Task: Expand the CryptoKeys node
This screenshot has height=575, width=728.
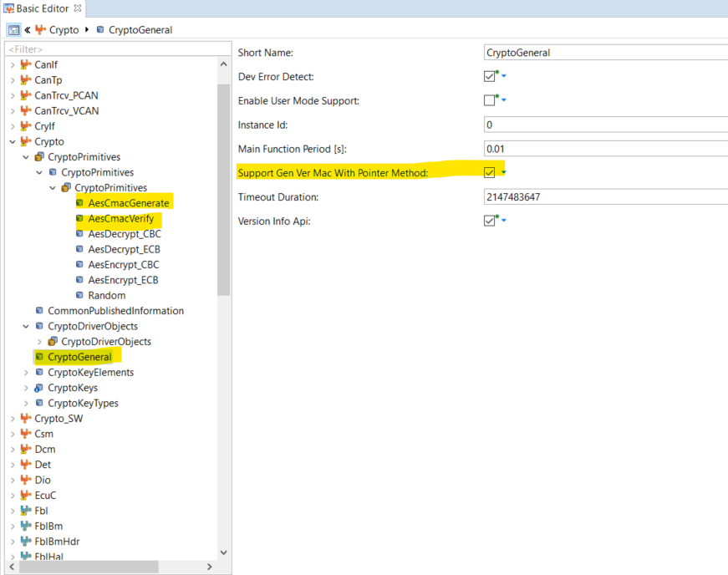Action: (24, 388)
